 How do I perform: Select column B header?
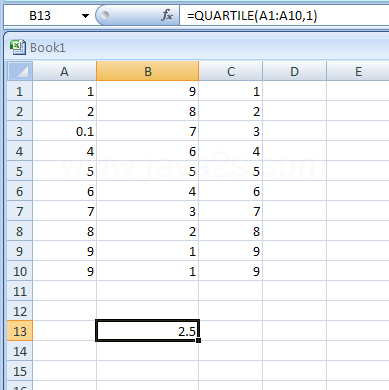148,71
